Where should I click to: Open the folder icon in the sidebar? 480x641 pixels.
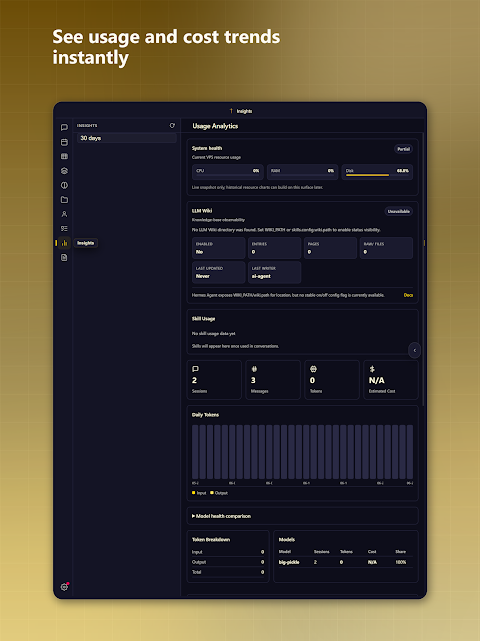tap(64, 199)
